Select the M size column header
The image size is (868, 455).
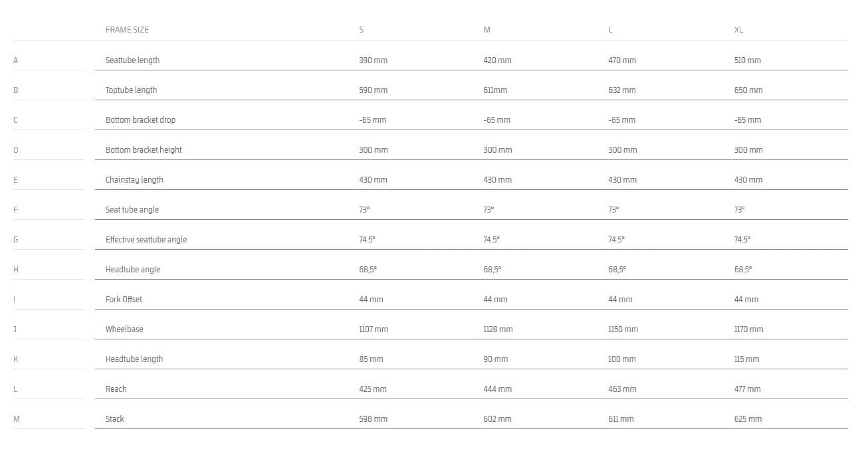tap(487, 30)
